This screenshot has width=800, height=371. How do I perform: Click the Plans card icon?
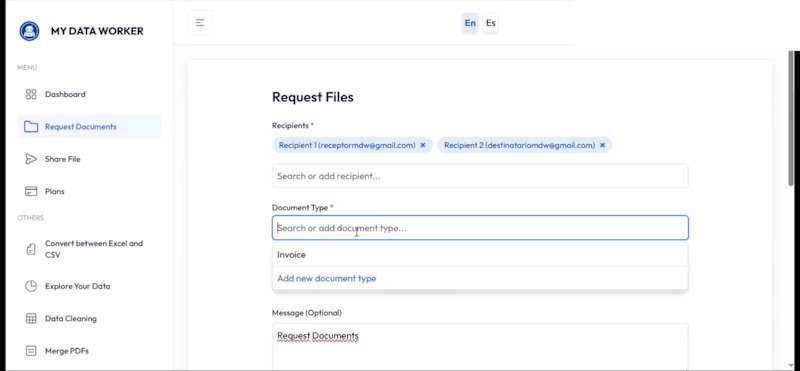(x=31, y=191)
